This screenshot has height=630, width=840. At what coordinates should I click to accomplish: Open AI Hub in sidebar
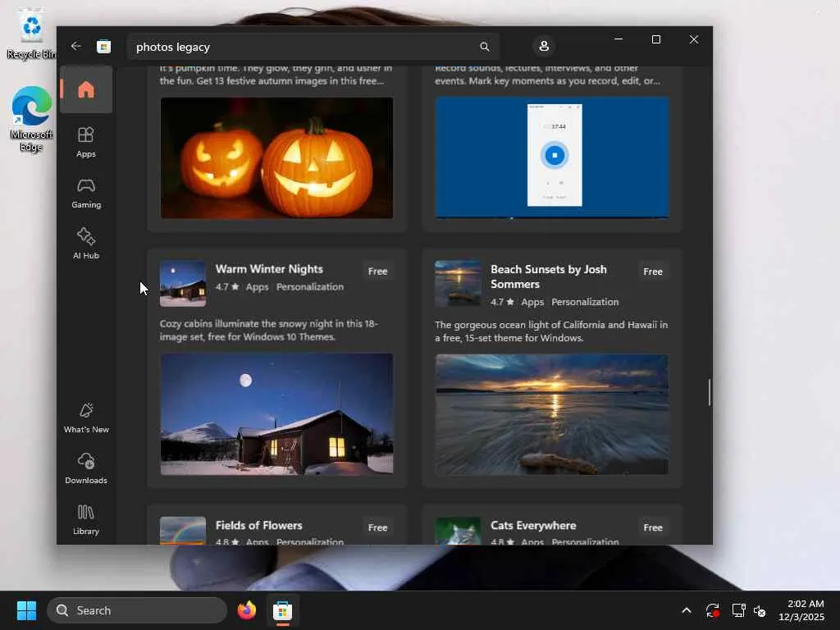click(x=86, y=244)
